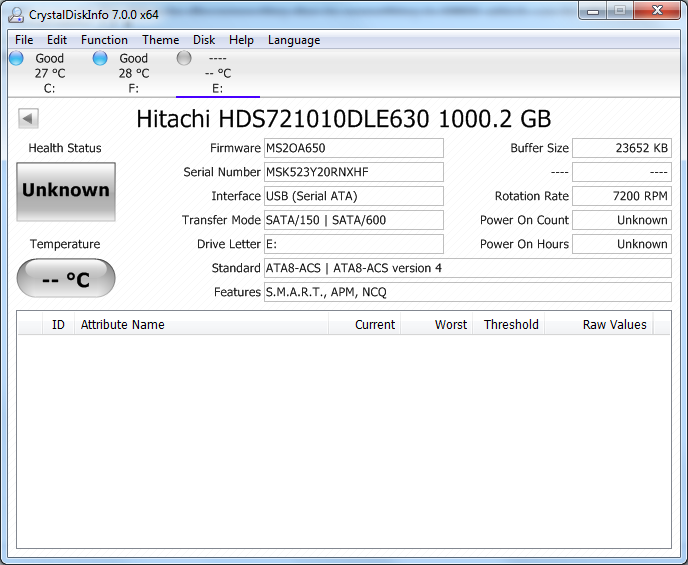688x565 pixels.
Task: Click the Power On Hours value
Action: 622,244
